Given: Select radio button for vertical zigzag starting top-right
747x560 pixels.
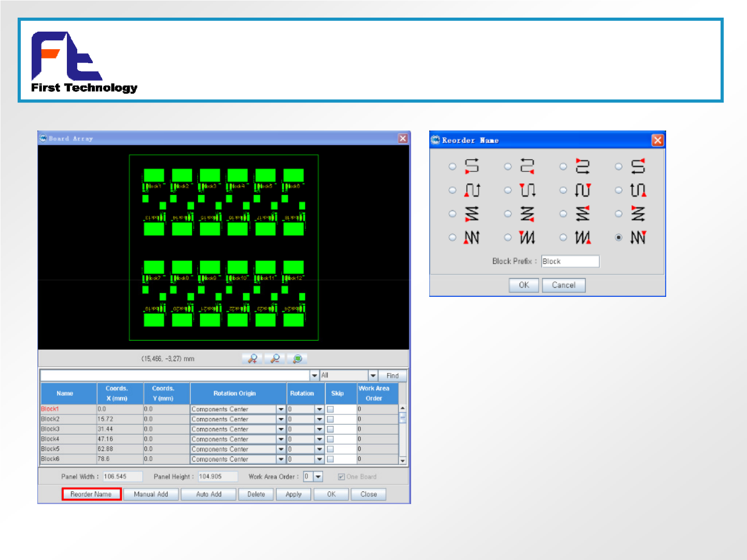Looking at the screenshot, I should [x=618, y=237].
